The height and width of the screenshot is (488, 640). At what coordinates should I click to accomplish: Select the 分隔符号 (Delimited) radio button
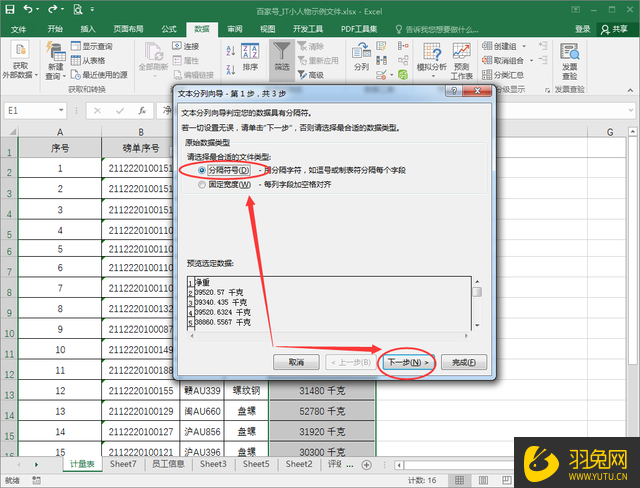click(202, 170)
